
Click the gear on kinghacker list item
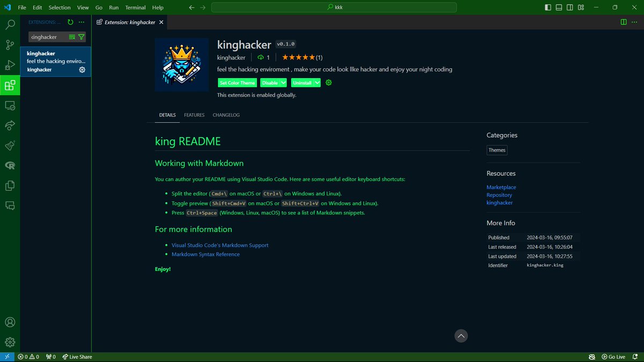(82, 70)
